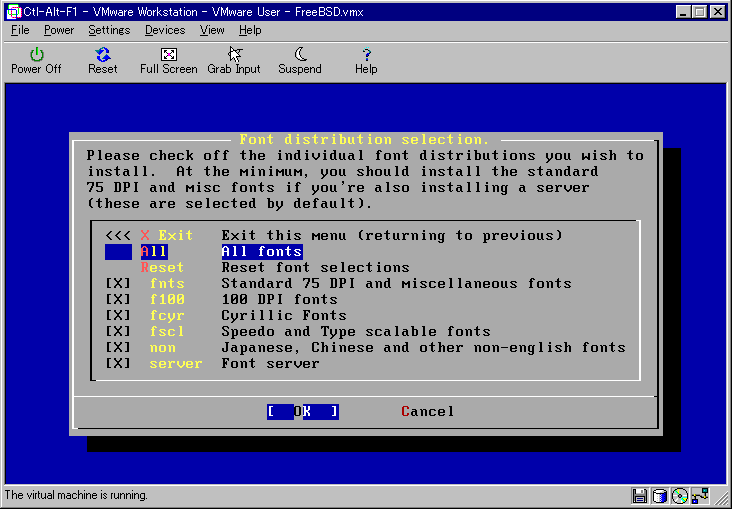Image resolution: width=732 pixels, height=509 pixels.
Task: Click 'Speedo and Type scalable fonts' text
Action: [356, 332]
